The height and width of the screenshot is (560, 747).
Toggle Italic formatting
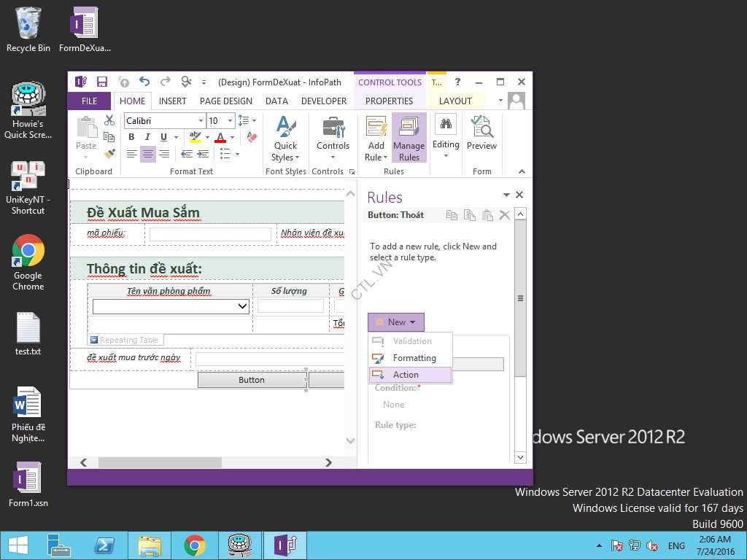(147, 137)
